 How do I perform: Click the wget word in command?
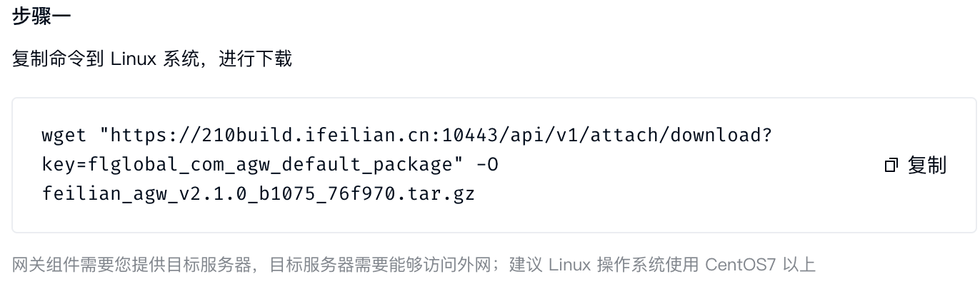64,136
